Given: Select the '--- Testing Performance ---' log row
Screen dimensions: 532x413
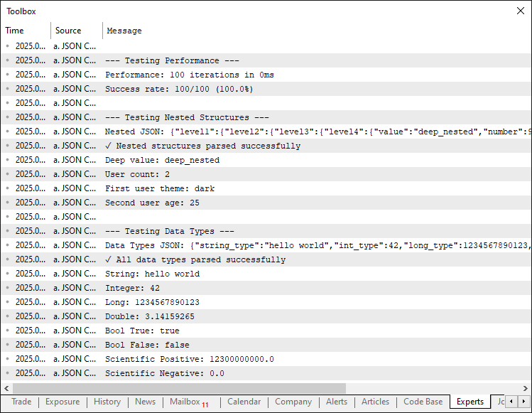Looking at the screenshot, I should click(266, 60).
